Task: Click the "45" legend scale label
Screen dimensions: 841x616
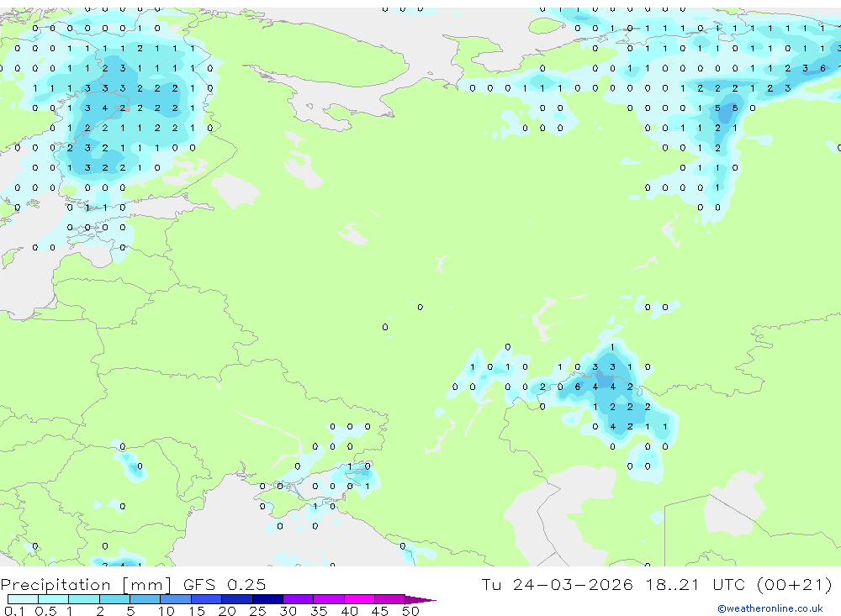Action: 380,611
